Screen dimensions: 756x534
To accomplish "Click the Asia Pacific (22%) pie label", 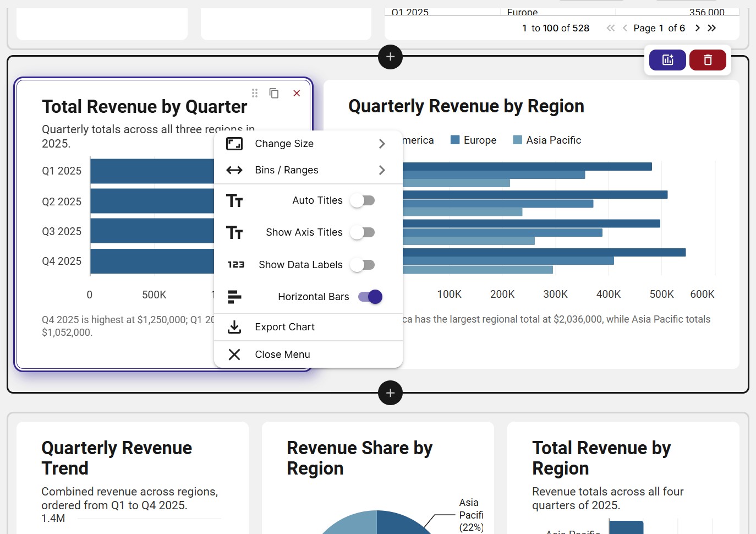I will [x=471, y=515].
